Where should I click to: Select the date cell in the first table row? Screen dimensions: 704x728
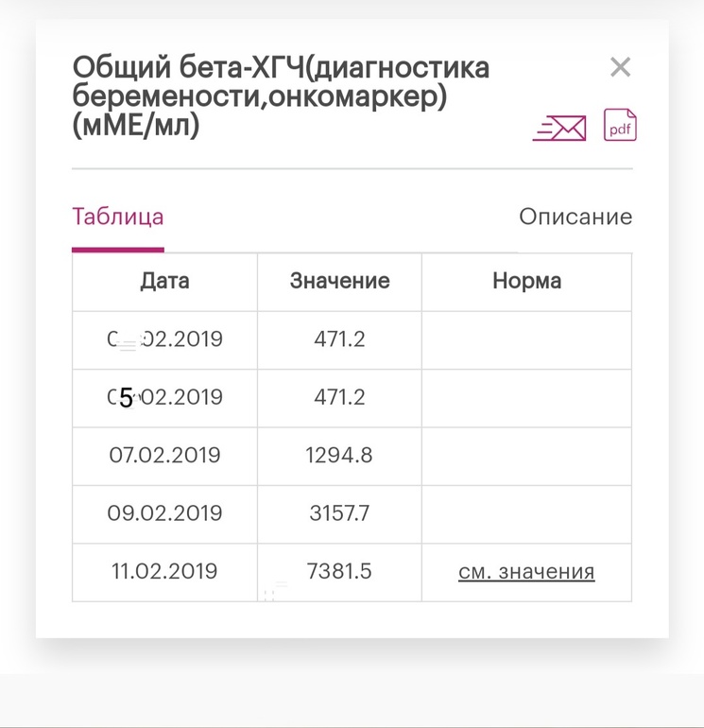[x=164, y=339]
